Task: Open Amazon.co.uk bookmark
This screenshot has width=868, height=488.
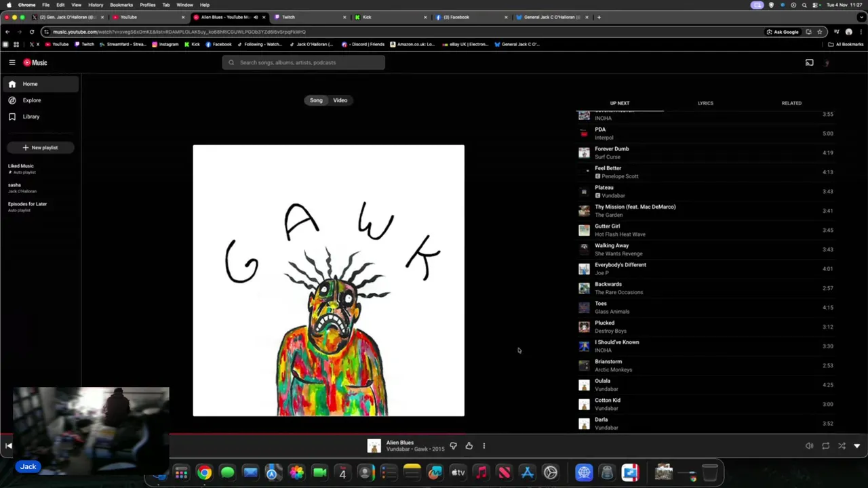Action: point(412,44)
